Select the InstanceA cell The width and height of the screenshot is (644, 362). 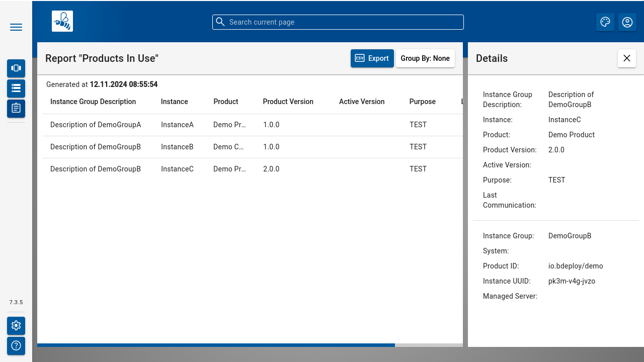point(177,125)
